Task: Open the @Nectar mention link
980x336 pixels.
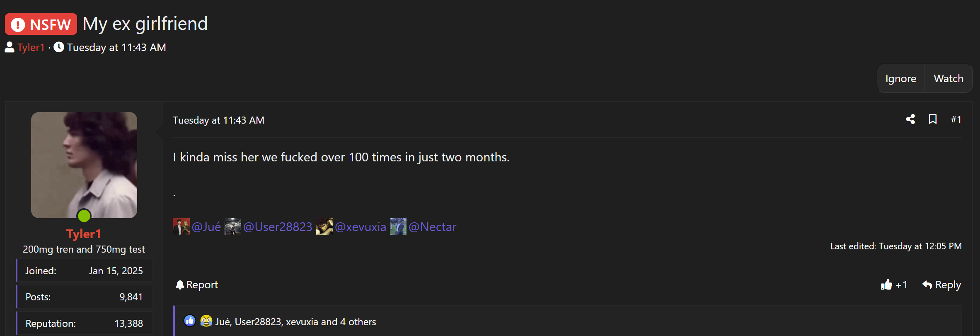Action: 432,227
